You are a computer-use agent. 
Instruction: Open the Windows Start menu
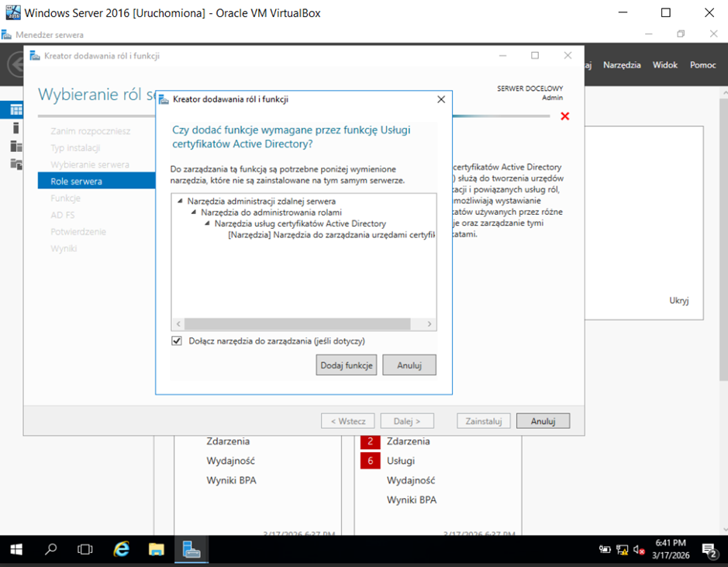click(16, 550)
